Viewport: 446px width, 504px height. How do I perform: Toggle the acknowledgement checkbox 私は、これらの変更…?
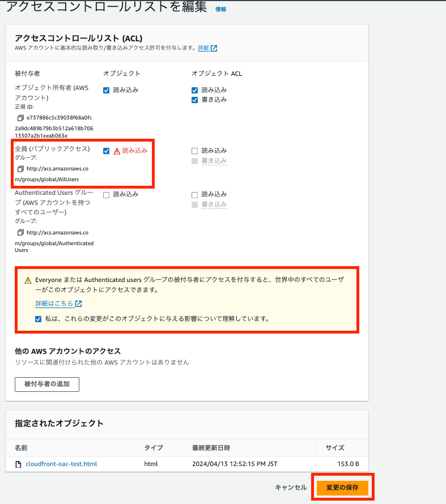[x=39, y=319]
